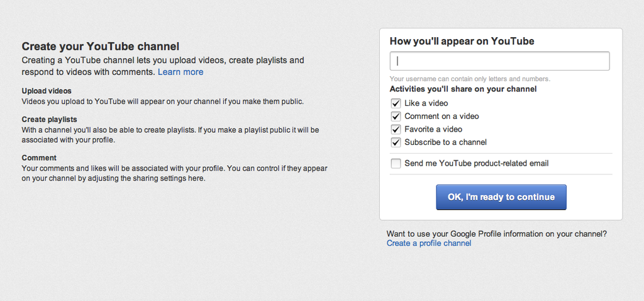
Task: Click the username input field
Action: point(499,61)
